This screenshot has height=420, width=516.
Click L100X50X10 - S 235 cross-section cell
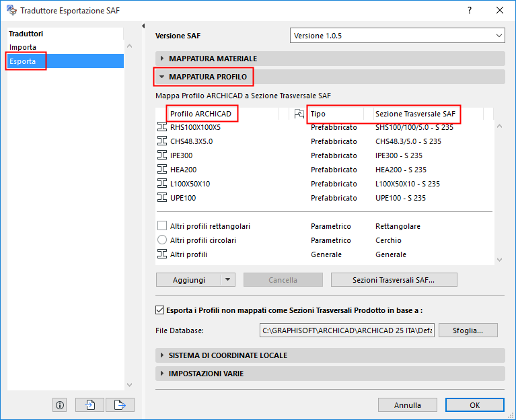click(408, 184)
